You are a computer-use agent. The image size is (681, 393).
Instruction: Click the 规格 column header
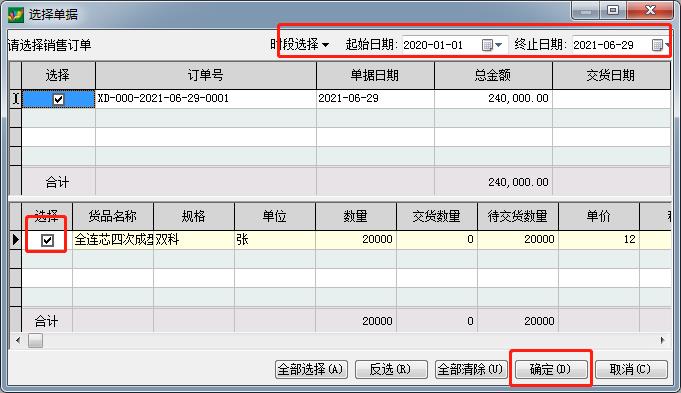(x=194, y=216)
